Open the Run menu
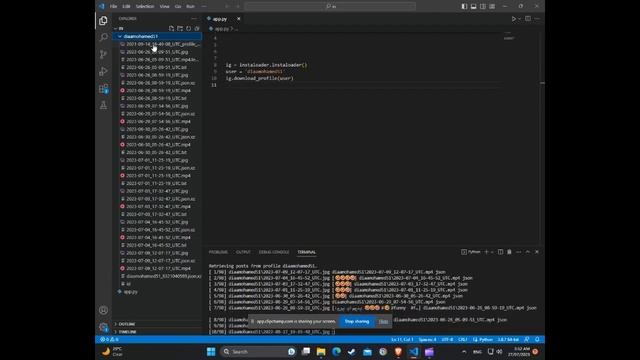Viewport: 640px width, 360px height. coord(190,6)
